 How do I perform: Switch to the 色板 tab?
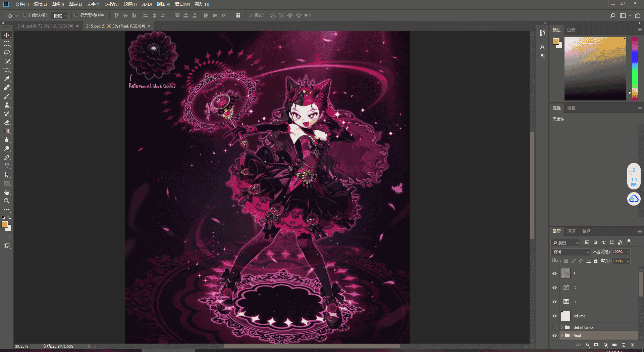(571, 30)
